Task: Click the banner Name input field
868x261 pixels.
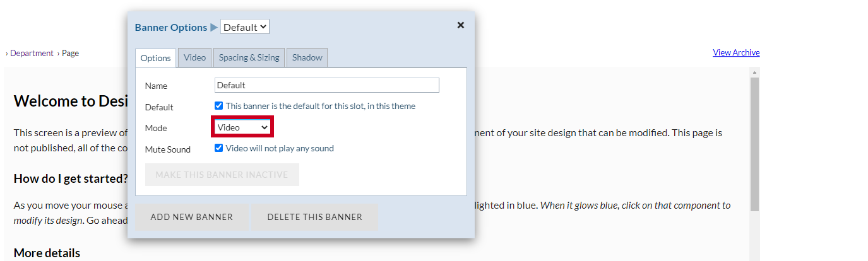Action: coord(327,85)
